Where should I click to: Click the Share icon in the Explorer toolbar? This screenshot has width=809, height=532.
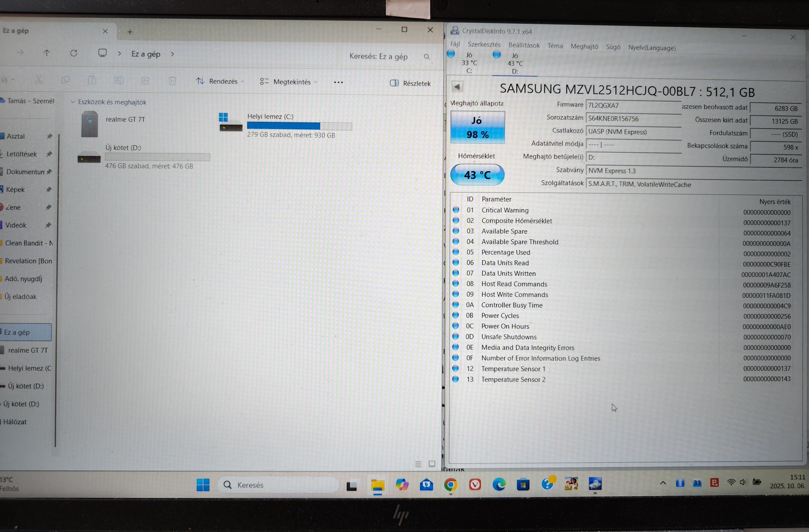[x=145, y=80]
